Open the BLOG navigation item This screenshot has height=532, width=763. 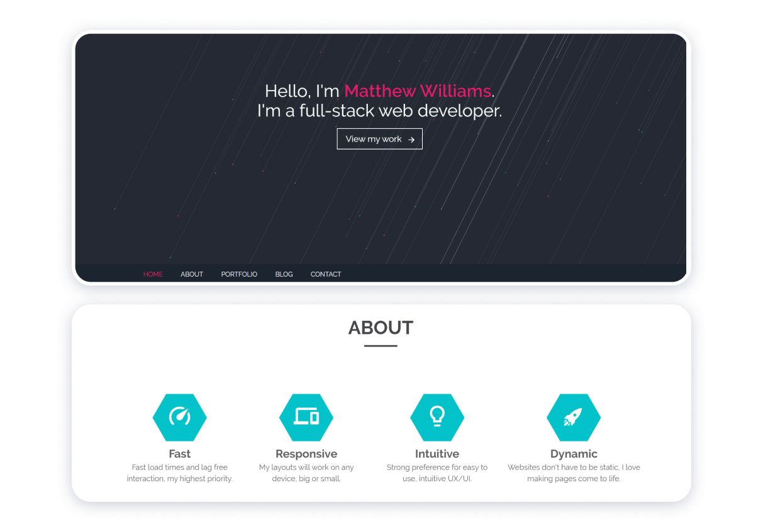tap(284, 274)
